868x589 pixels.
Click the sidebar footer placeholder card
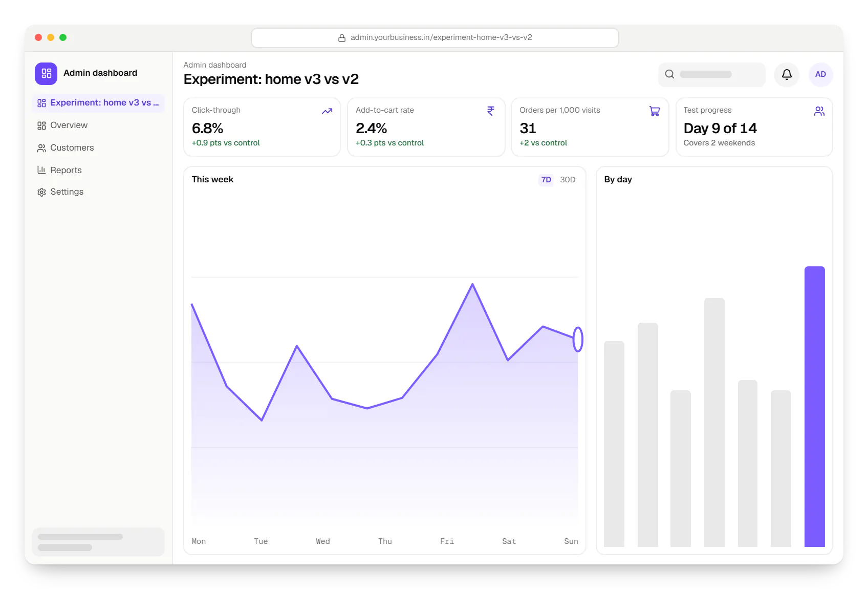(98, 542)
